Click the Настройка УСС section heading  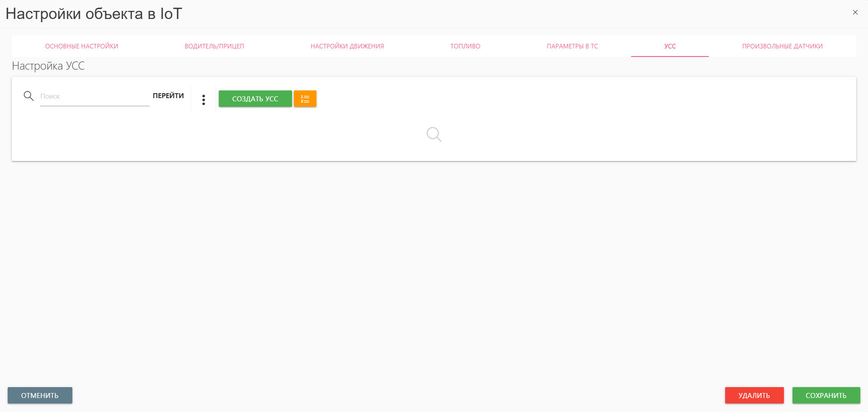[x=48, y=66]
